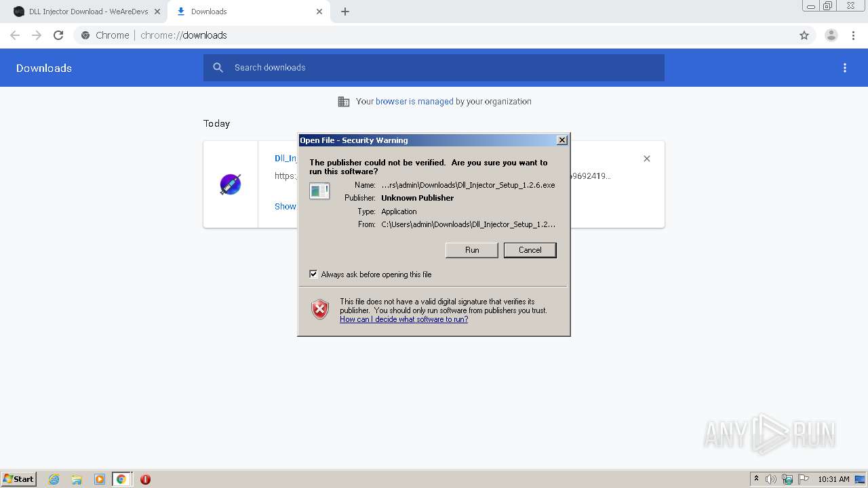Viewport: 868px width, 488px height.
Task: Open the media player taskbar icon
Action: coord(99,479)
